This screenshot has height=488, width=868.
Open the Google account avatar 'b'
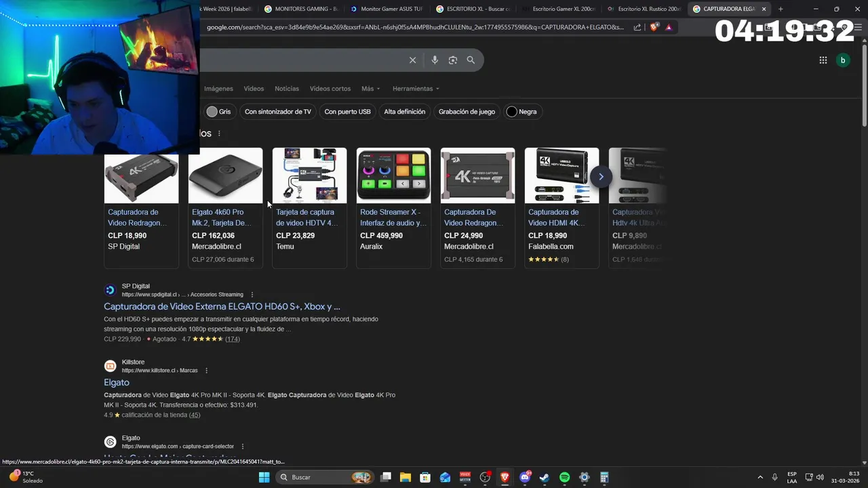843,60
